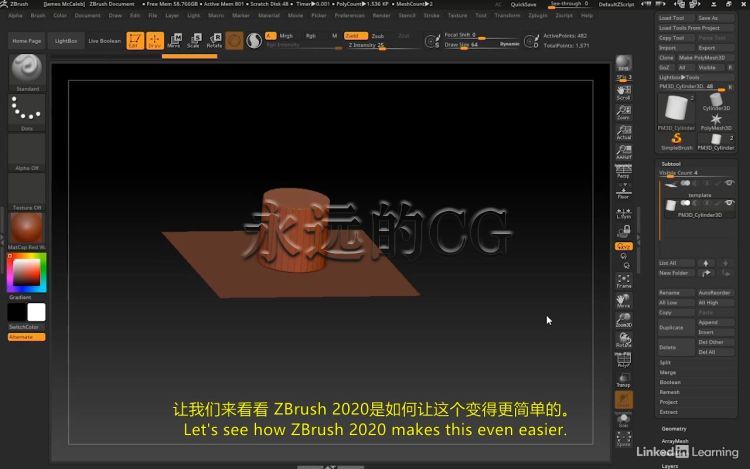Click the Duplicate subtool button
Screen dimensions: 750x469
(x=675, y=327)
